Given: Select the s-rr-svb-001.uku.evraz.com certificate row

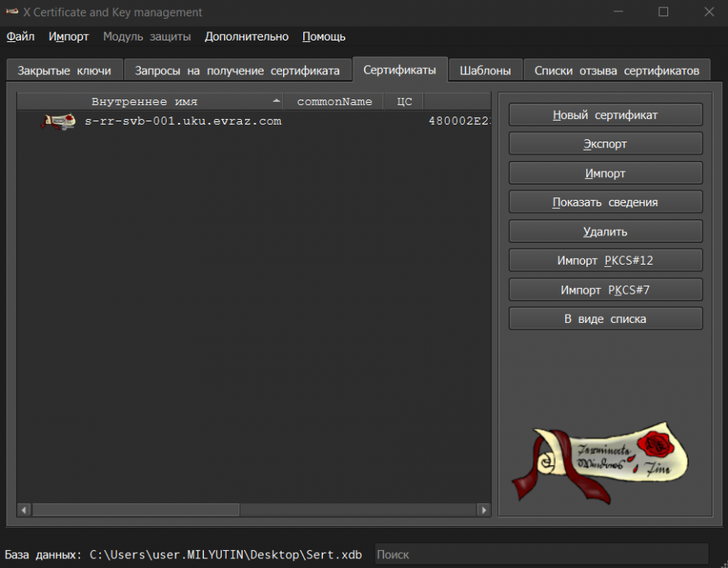Looking at the screenshot, I should pyautogui.click(x=183, y=121).
